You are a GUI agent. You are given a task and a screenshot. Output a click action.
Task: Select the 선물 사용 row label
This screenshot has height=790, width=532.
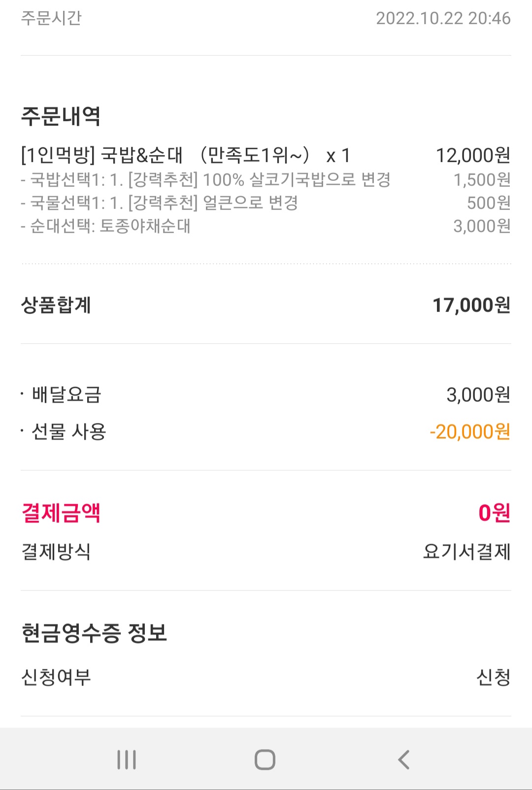pyautogui.click(x=68, y=432)
